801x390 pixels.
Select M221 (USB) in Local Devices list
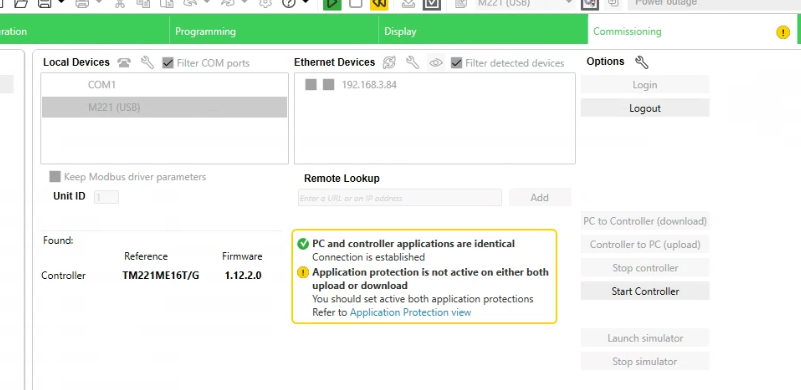tap(164, 107)
